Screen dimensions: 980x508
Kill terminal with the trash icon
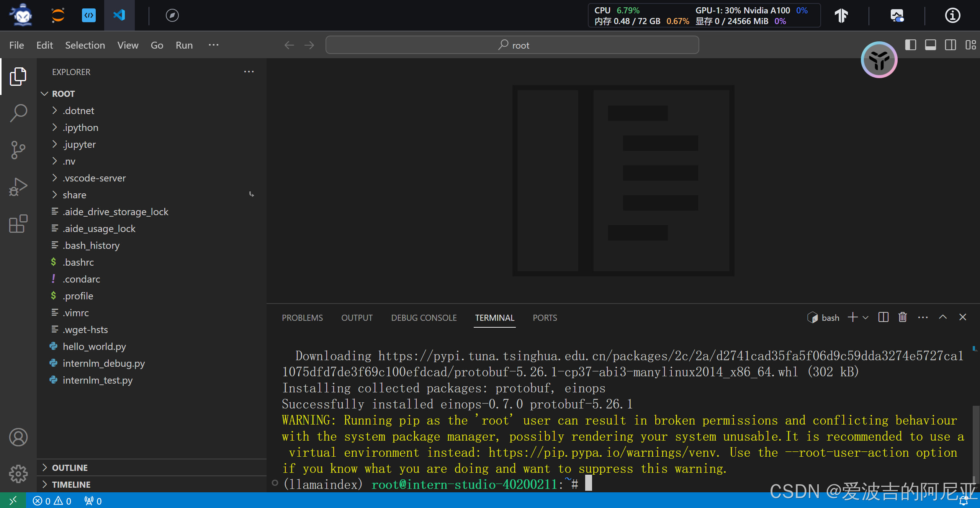(x=903, y=317)
